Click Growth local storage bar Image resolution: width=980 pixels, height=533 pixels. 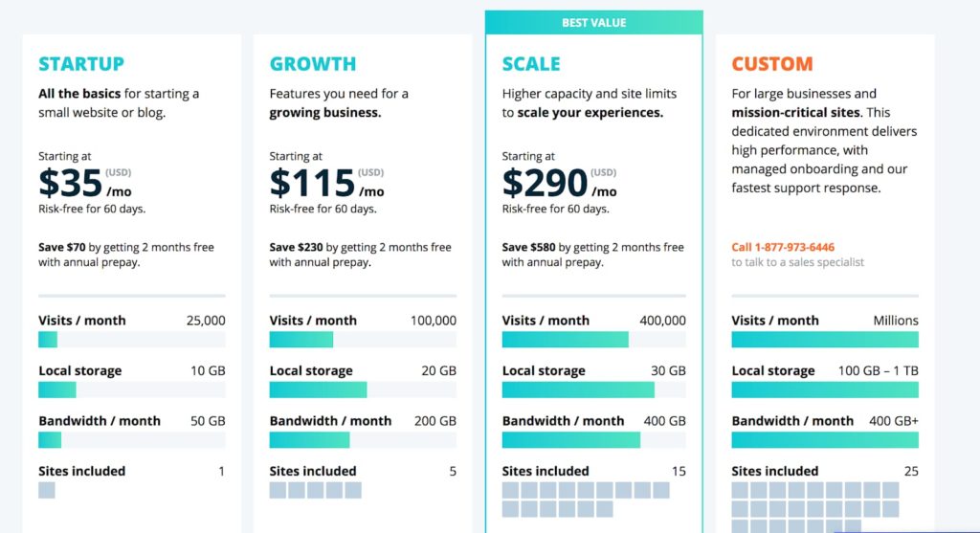click(363, 389)
